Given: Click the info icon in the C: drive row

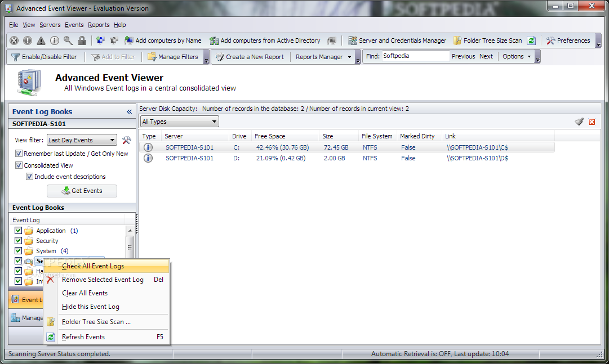Looking at the screenshot, I should click(x=148, y=147).
